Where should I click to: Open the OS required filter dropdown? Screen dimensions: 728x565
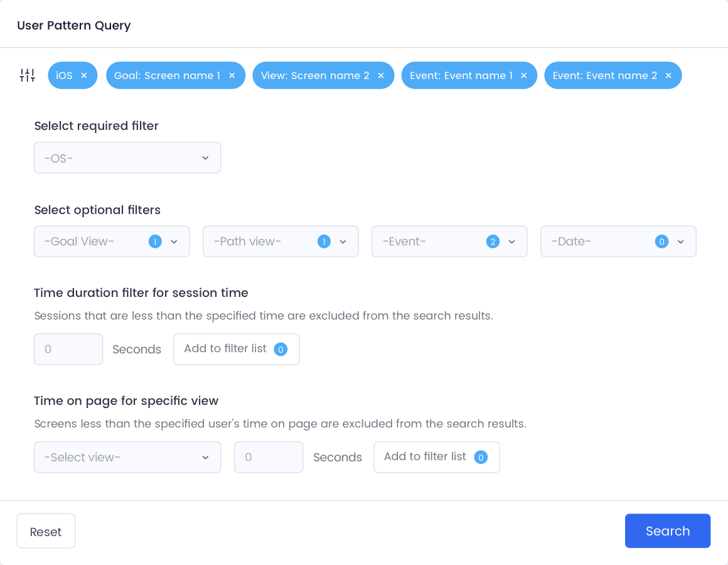click(x=127, y=158)
